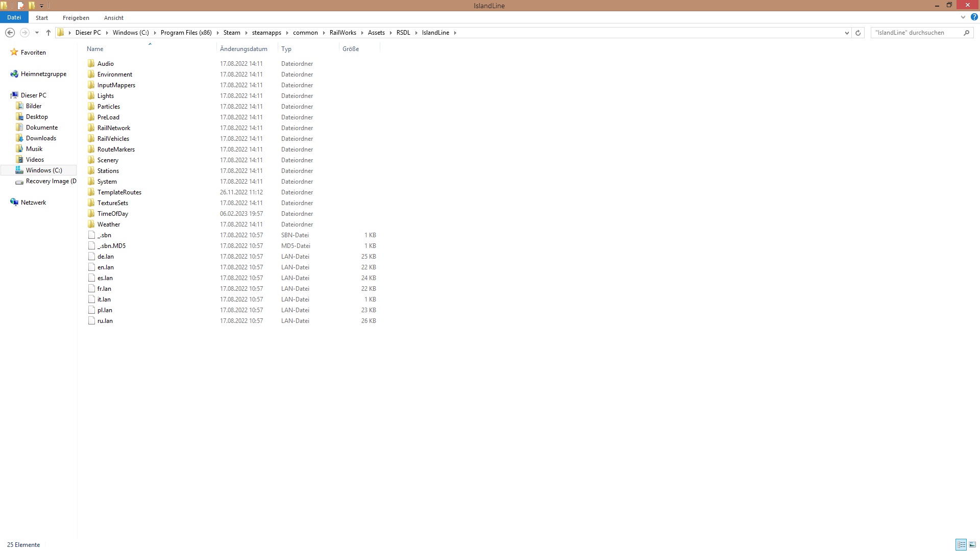
Task: Click the Properties quick access icon
Action: [20, 6]
